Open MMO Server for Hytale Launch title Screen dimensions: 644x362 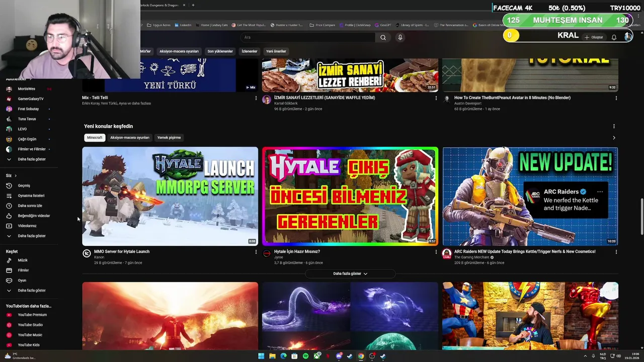coord(122,251)
